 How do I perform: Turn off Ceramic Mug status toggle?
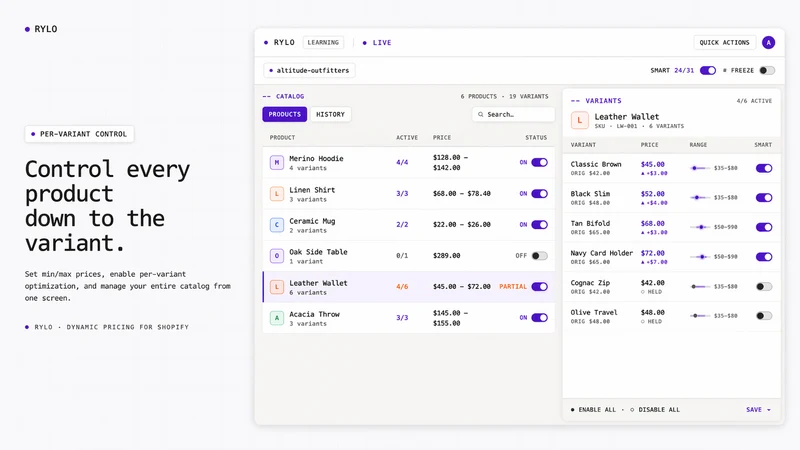[539, 224]
